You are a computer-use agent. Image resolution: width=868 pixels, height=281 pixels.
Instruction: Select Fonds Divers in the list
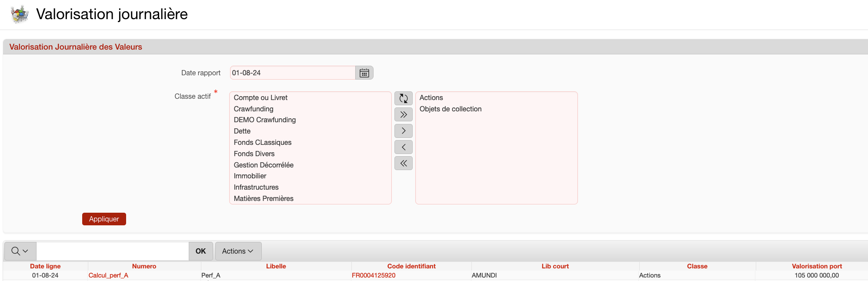point(254,154)
